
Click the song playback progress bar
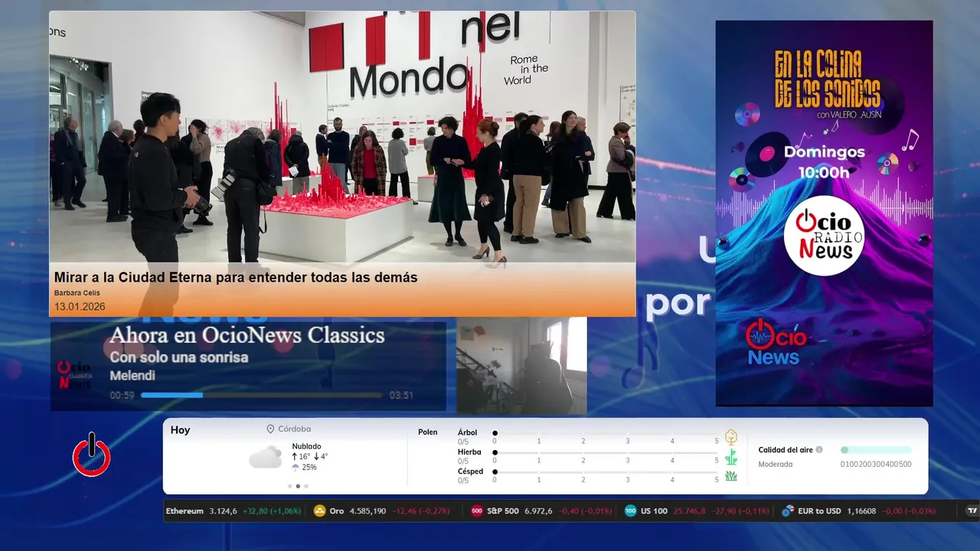pos(262,396)
